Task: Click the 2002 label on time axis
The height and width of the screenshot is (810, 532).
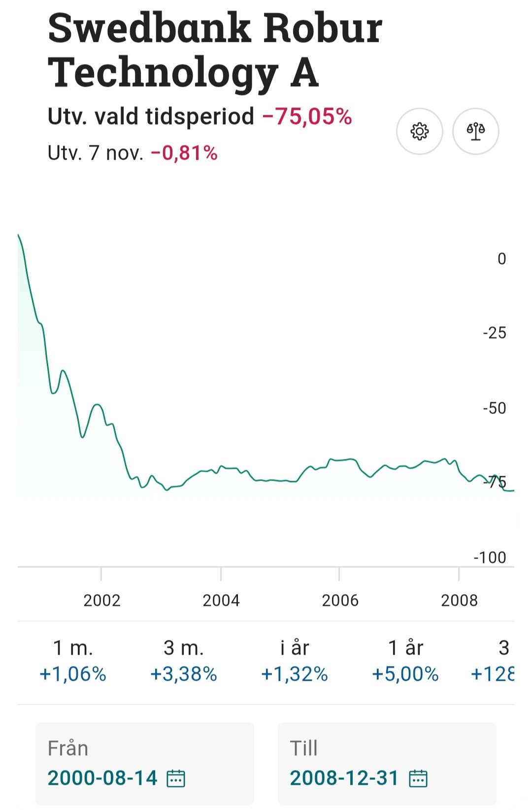Action: pyautogui.click(x=102, y=600)
